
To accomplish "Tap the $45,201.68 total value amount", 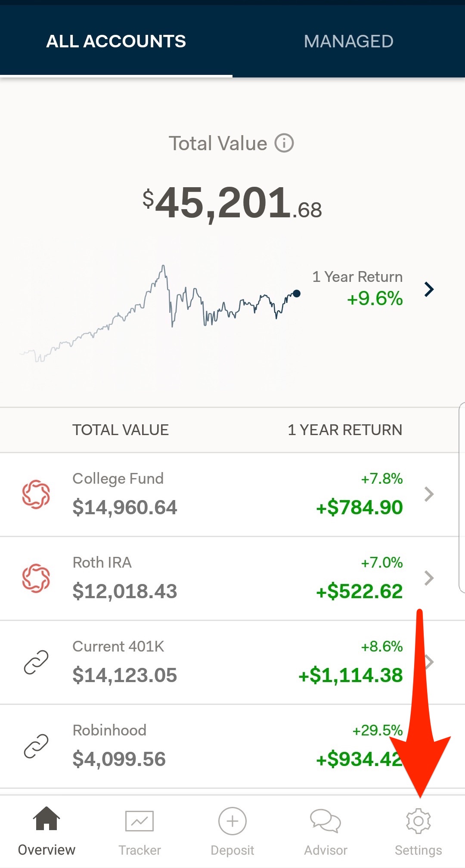I will (232, 202).
